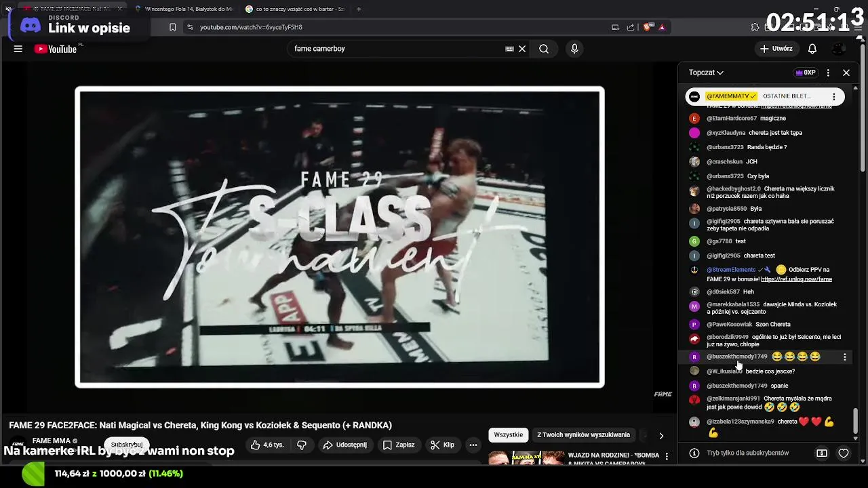Screen dimensions: 868x488
Task: Click the Udostępnij share button
Action: pos(344,445)
